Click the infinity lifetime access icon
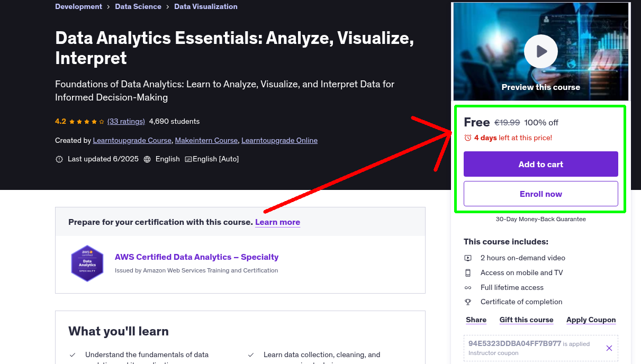The width and height of the screenshot is (641, 364). click(x=468, y=288)
